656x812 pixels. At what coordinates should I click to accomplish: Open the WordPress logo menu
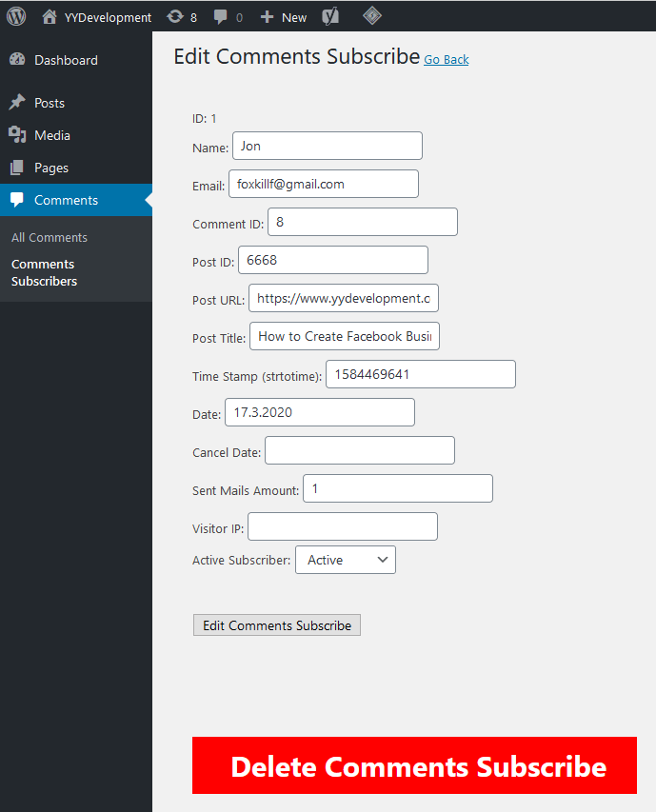tap(16, 16)
